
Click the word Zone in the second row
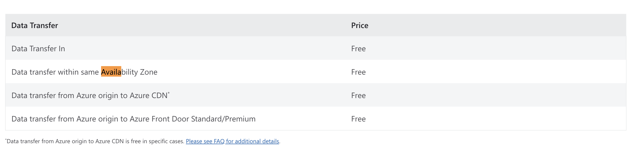(x=148, y=72)
